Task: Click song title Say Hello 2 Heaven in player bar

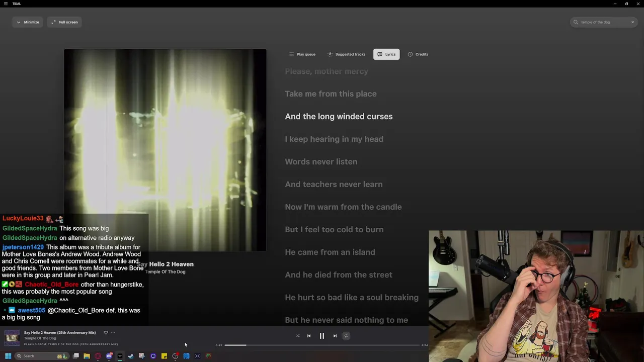Action: 60,332
